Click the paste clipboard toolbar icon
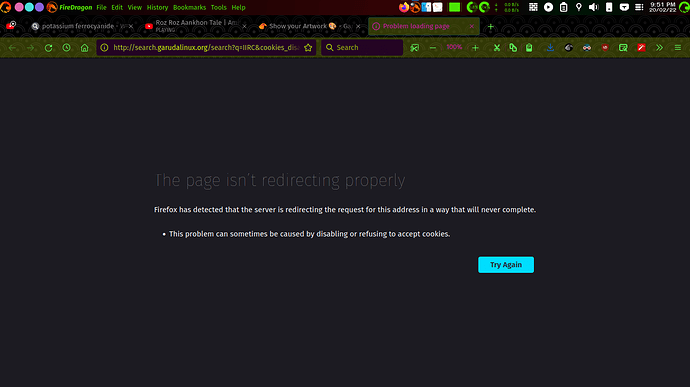The height and width of the screenshot is (387, 690). pos(529,48)
